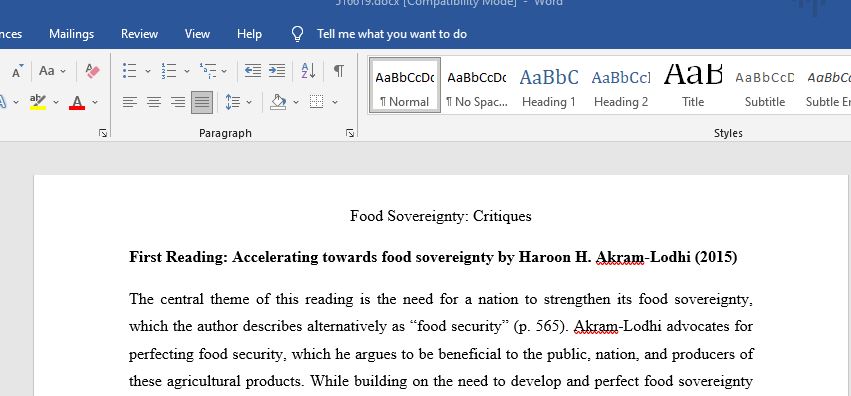This screenshot has width=851, height=396.
Task: Switch to the Review tab
Action: tap(139, 34)
